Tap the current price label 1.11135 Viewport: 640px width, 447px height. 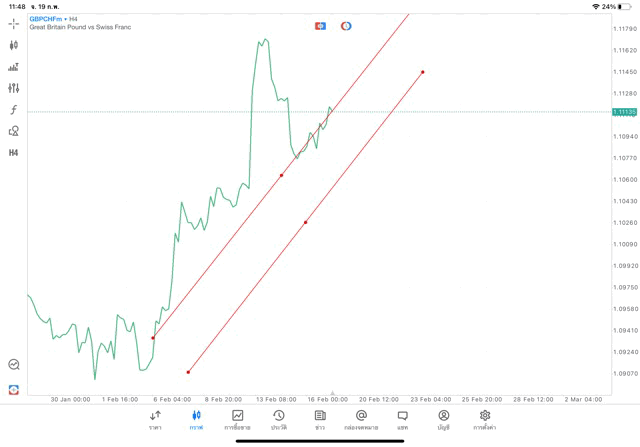click(624, 112)
